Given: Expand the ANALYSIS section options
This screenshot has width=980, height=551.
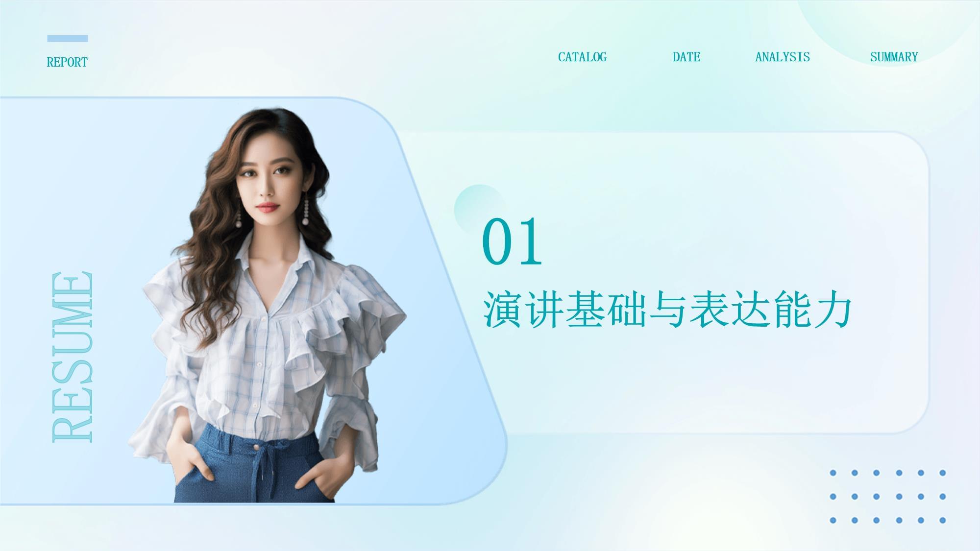Looking at the screenshot, I should click(783, 56).
